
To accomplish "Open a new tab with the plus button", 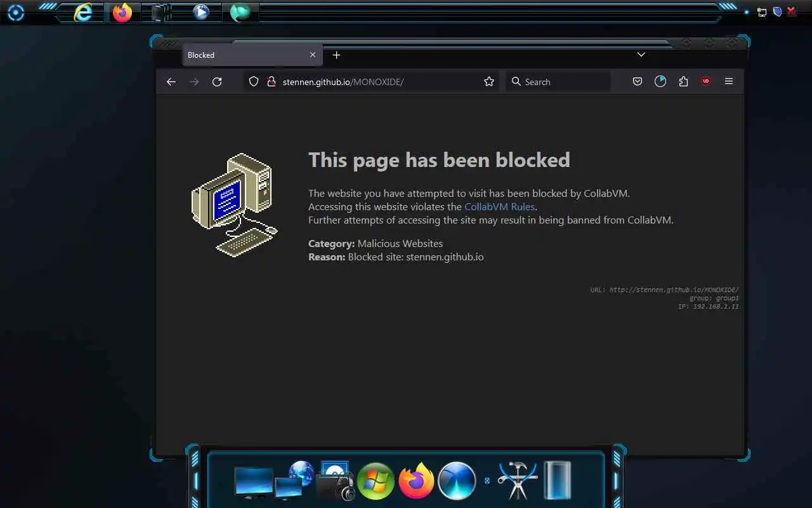I will [337, 55].
